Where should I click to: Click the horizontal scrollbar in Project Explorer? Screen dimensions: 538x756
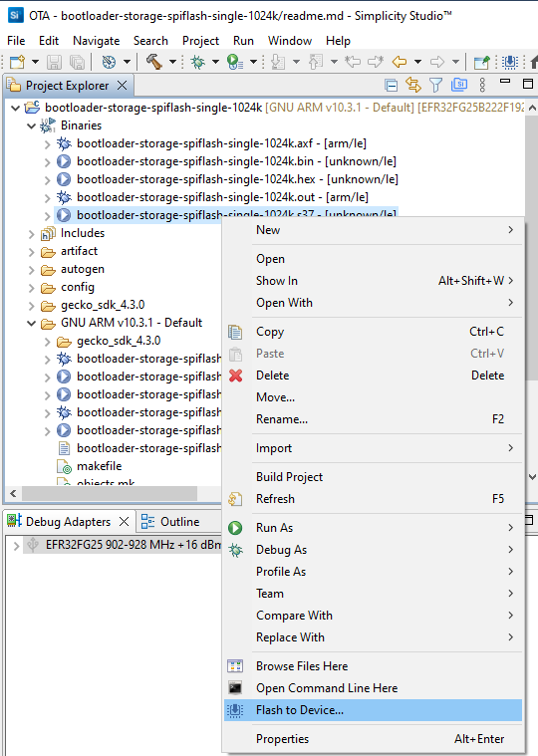tap(110, 493)
